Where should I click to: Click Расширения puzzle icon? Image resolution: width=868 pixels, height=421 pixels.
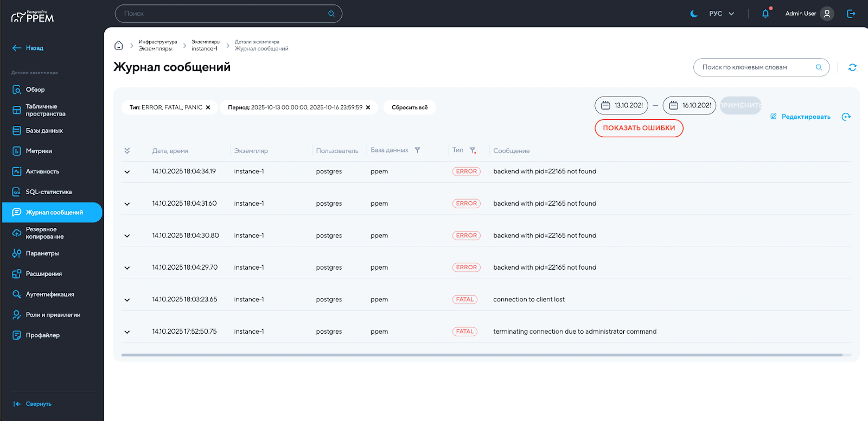coord(17,274)
